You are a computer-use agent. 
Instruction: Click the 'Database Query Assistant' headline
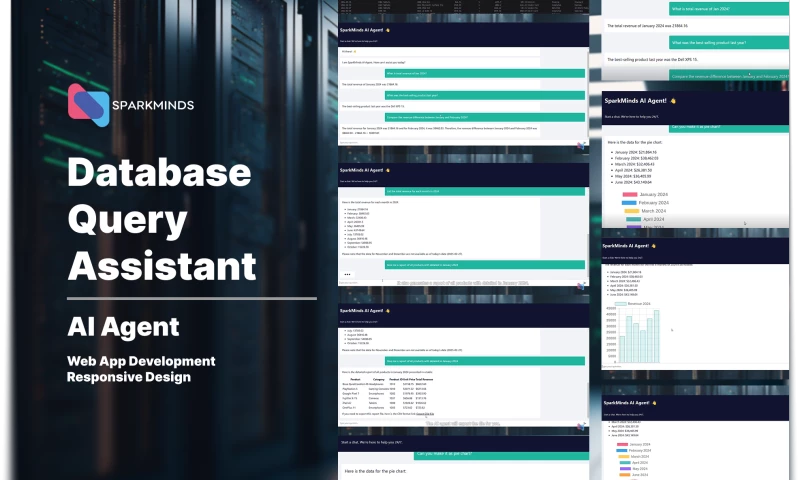(x=162, y=219)
